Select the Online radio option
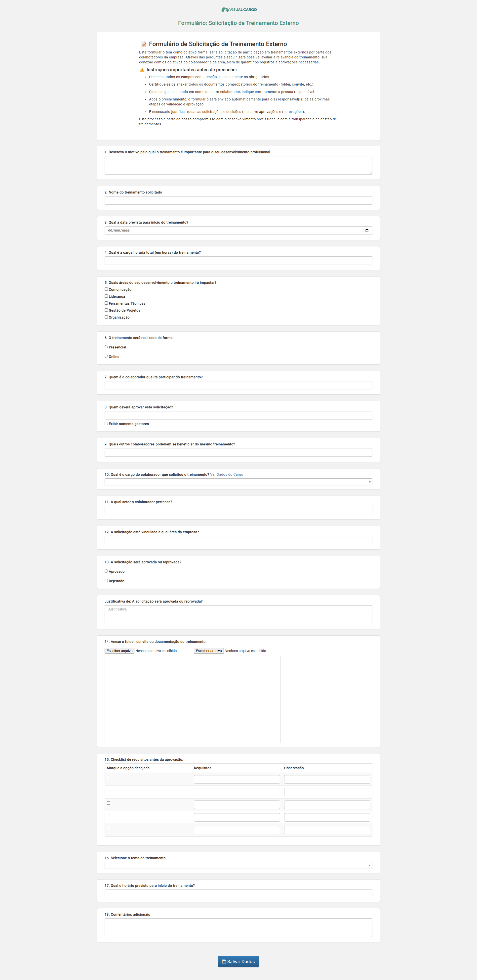The width and height of the screenshot is (477, 980). (106, 357)
